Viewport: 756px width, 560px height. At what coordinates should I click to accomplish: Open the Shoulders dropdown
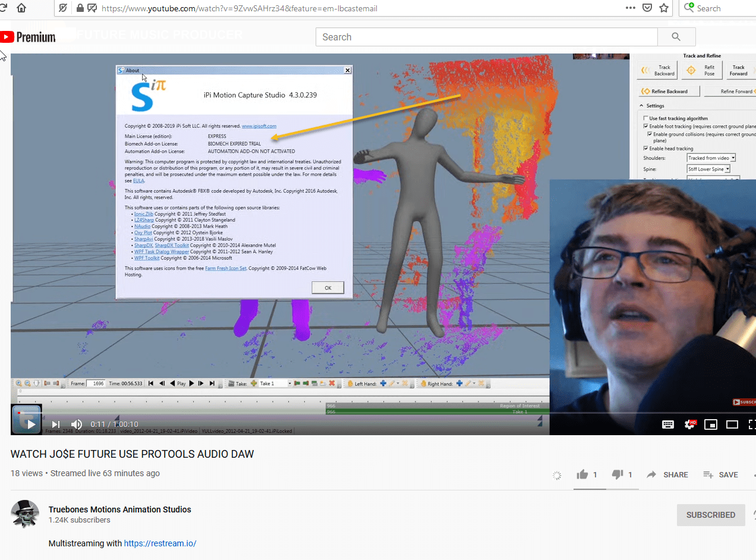tap(711, 158)
